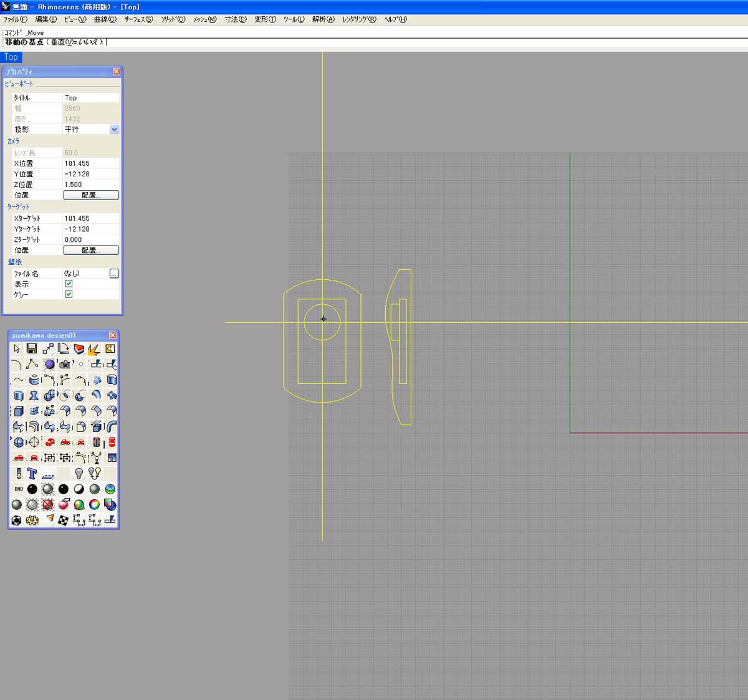Screen dimensions: 748x700
Task: Select the solid box tool icon
Action: click(18, 411)
